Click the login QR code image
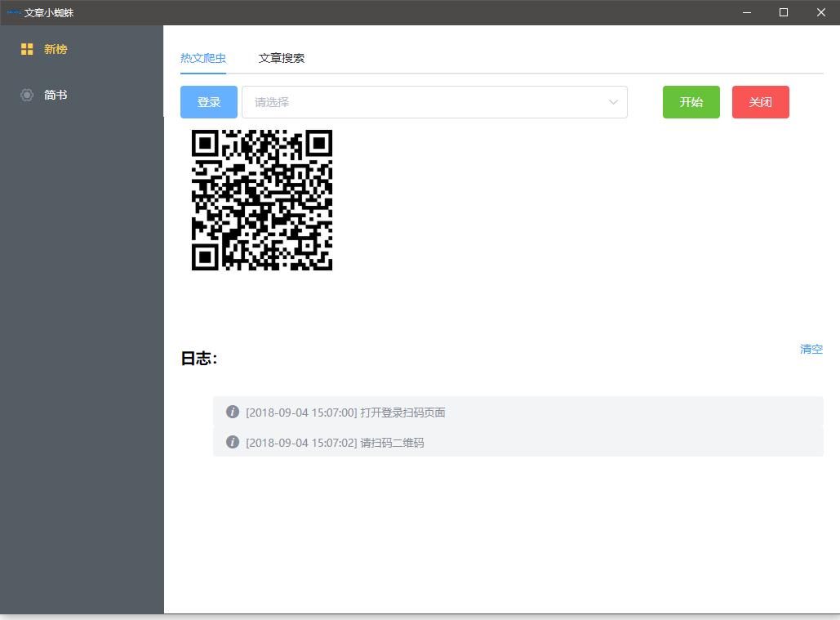This screenshot has height=620, width=840. coord(262,200)
